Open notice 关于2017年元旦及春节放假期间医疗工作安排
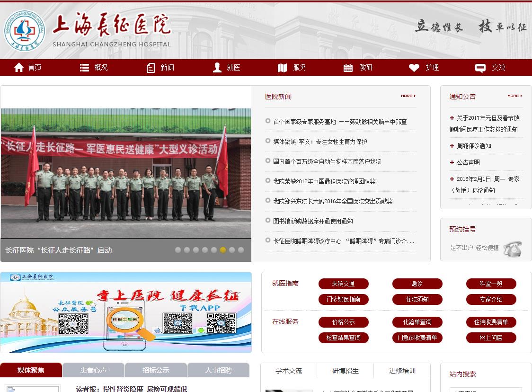The image size is (532, 392). pos(485,124)
